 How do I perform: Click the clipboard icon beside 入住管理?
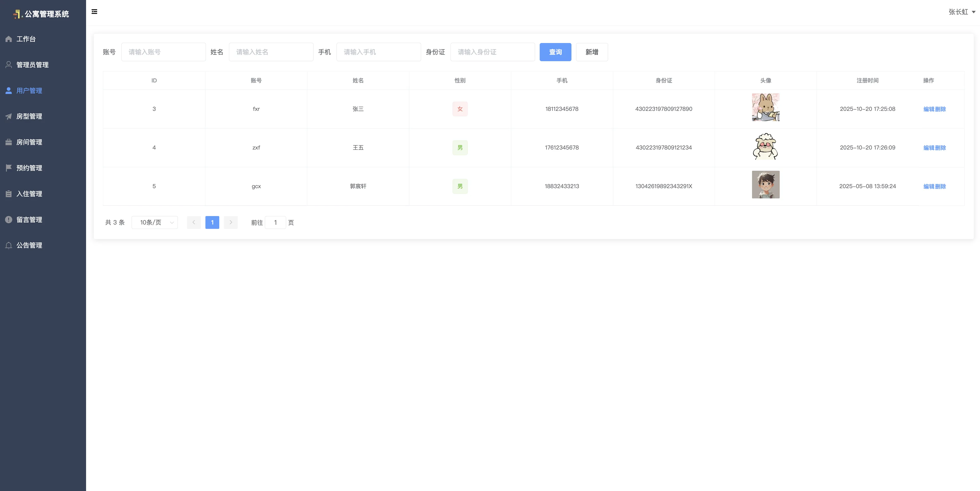tap(8, 194)
